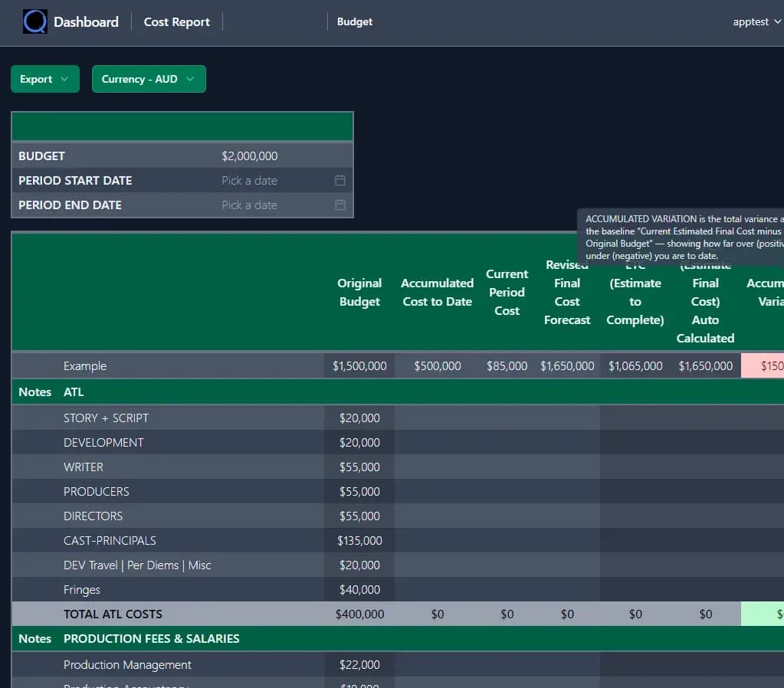The image size is (784, 688).
Task: Select the PRODUCERS row label
Action: point(96,492)
